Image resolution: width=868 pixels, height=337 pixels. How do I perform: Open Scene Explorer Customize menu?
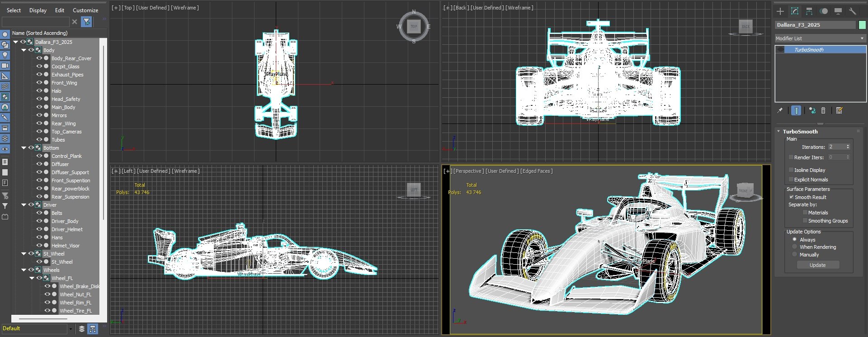pos(85,10)
